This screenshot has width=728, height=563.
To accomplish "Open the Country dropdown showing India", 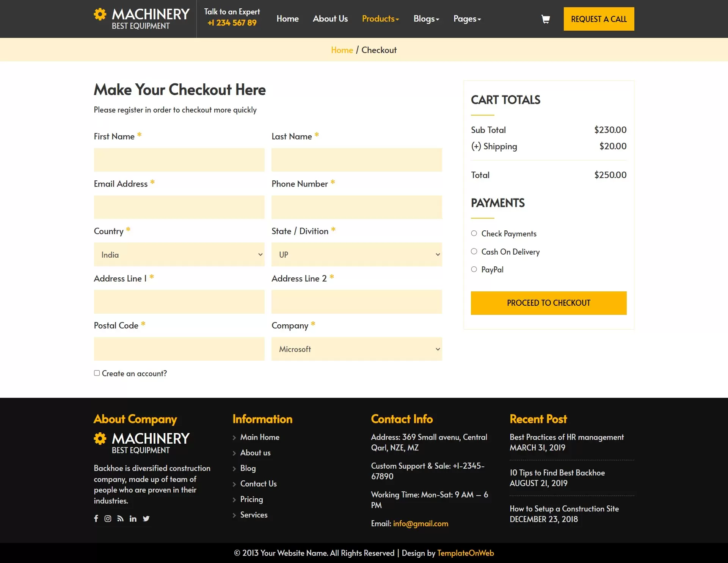I will pos(179,255).
